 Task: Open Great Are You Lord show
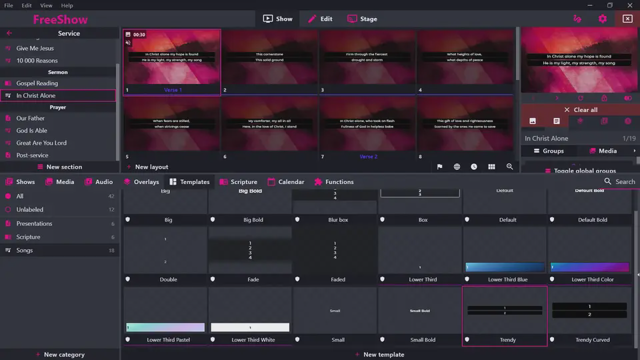pos(58,143)
